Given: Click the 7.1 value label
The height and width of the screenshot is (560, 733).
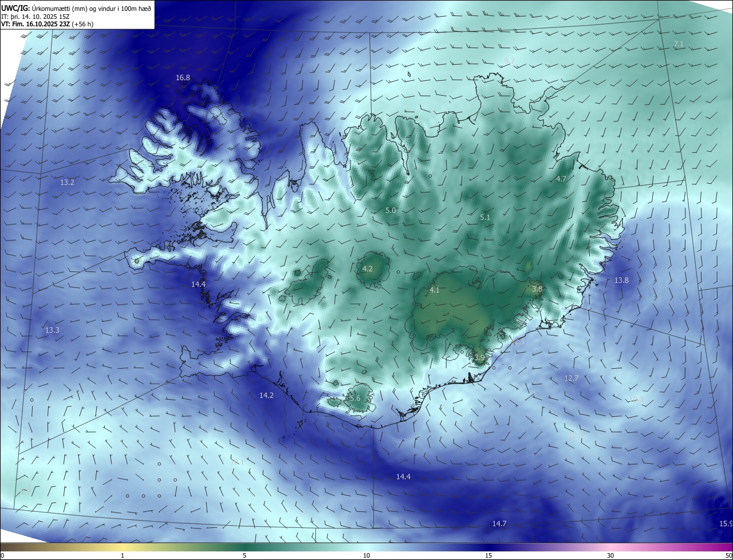Looking at the screenshot, I should (679, 44).
